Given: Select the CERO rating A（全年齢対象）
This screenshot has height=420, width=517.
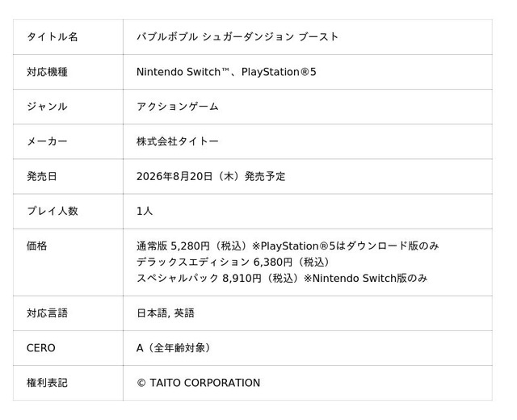Looking at the screenshot, I should (x=174, y=348).
